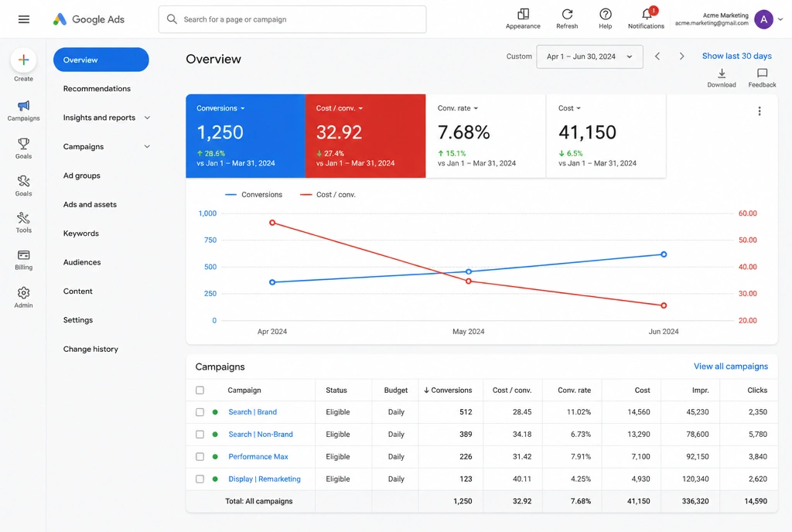
Task: Open the Billing card icon
Action: (23, 255)
